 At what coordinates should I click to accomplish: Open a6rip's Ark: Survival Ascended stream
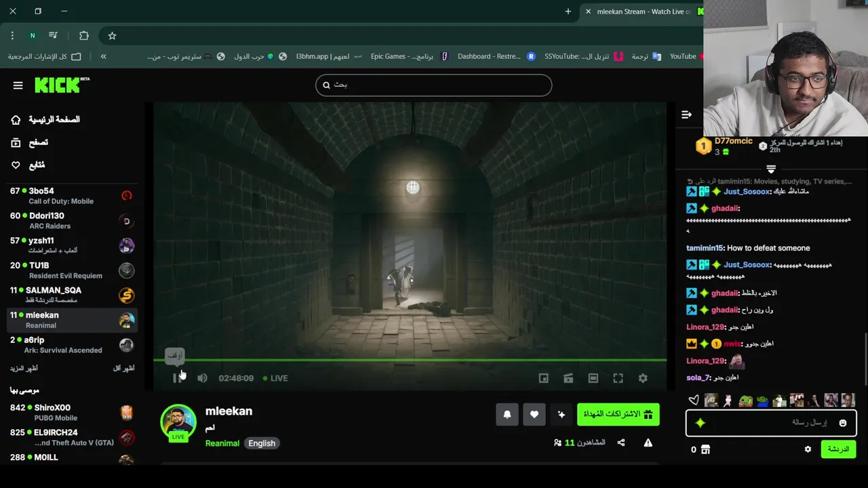[x=72, y=345]
